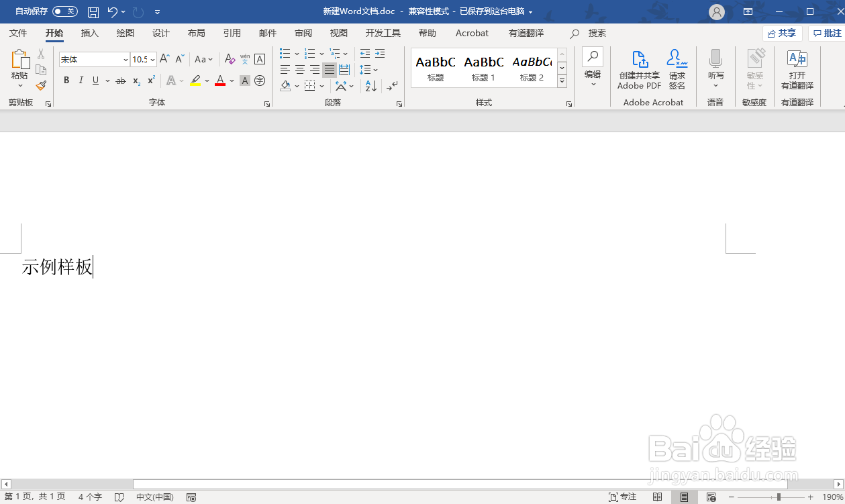Select the subscript icon
The width and height of the screenshot is (845, 504).
click(x=135, y=81)
